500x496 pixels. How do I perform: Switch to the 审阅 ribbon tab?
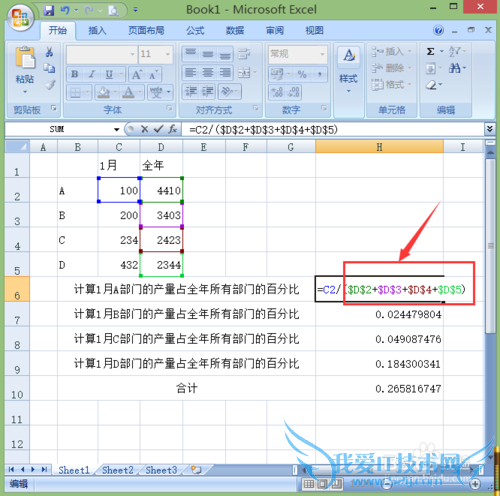tap(275, 31)
